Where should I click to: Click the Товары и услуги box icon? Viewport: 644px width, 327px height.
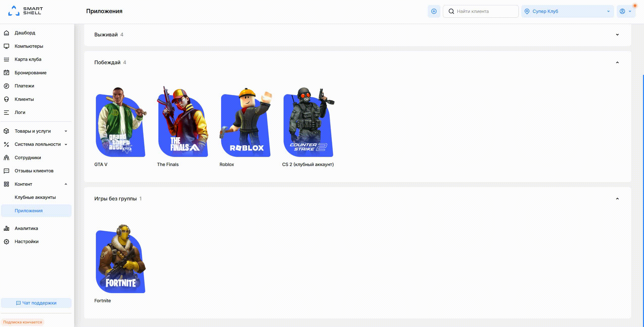pos(7,131)
